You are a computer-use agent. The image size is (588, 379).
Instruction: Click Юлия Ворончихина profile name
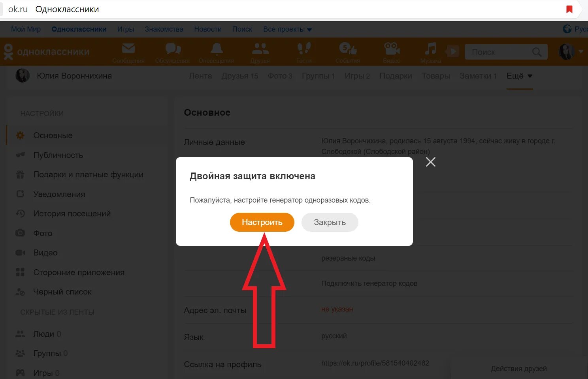coord(74,76)
